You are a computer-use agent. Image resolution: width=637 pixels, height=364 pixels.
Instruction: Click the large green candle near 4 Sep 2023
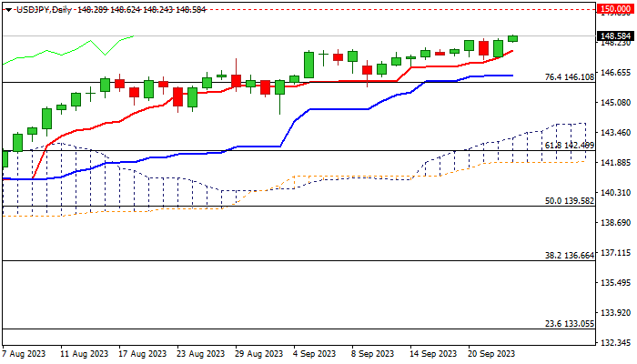tap(308, 65)
